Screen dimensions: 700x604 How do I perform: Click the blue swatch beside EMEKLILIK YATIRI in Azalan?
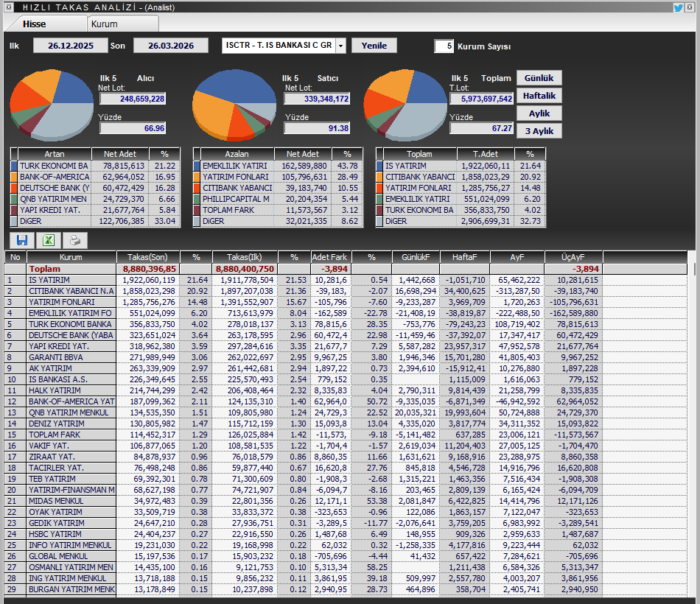pyautogui.click(x=197, y=166)
